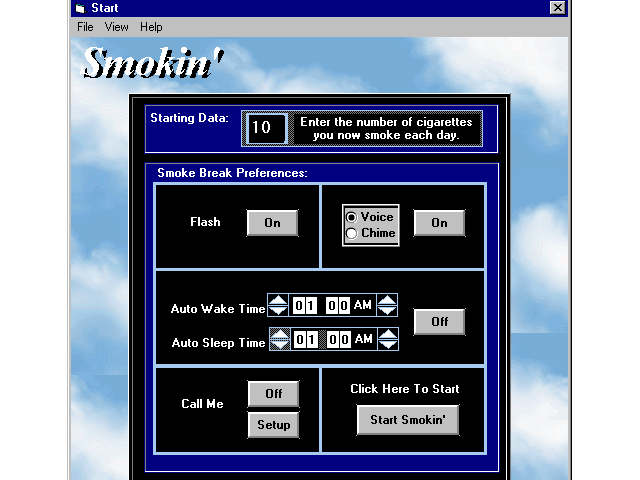Click the down arrow right of Auto Wake AM

pyautogui.click(x=387, y=311)
